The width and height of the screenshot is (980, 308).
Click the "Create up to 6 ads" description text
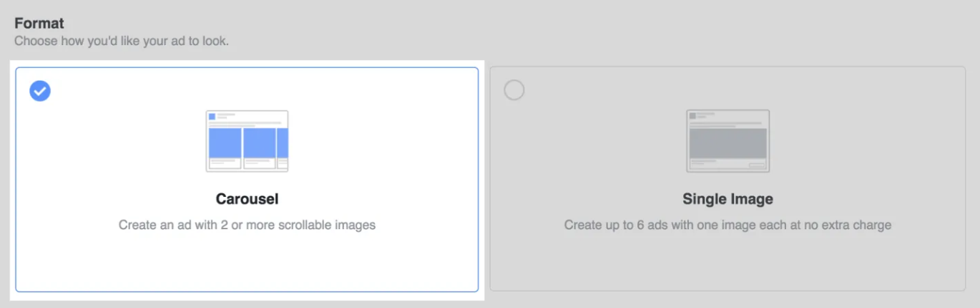click(727, 225)
